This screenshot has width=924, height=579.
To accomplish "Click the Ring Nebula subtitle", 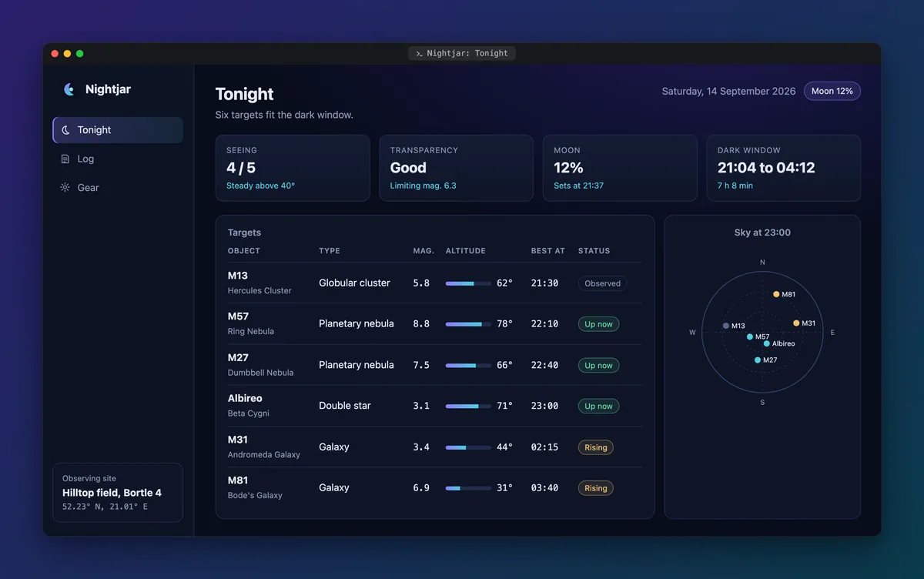I will click(251, 332).
